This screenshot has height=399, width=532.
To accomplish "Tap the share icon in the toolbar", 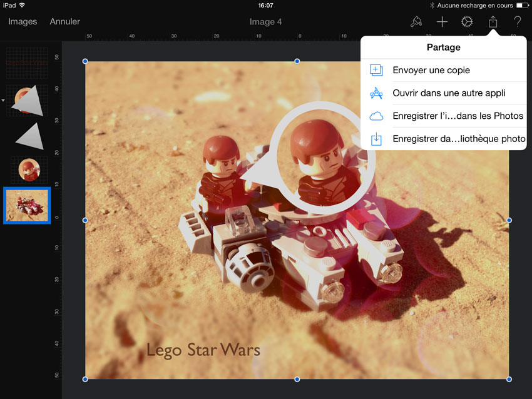I will 493,22.
